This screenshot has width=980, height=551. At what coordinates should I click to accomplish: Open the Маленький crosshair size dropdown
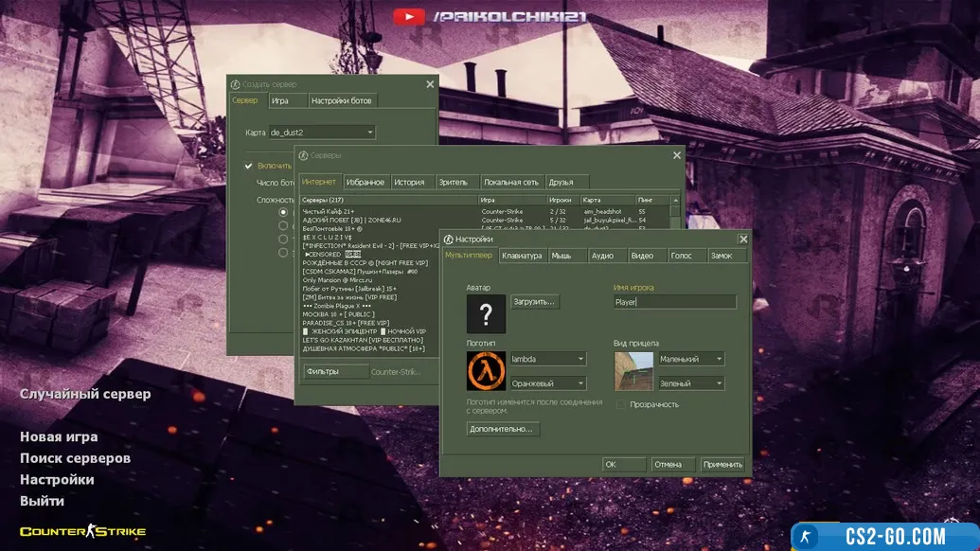tap(691, 359)
